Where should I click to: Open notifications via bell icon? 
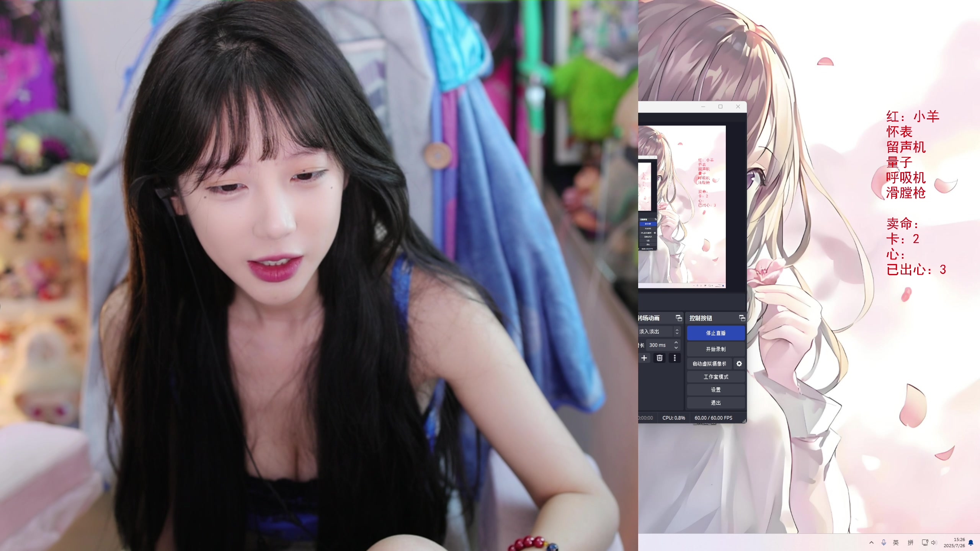971,543
